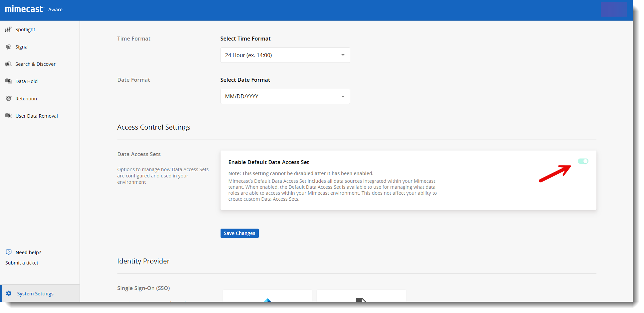The height and width of the screenshot is (313, 644).
Task: Click the Need help question mark icon
Action: 8,252
